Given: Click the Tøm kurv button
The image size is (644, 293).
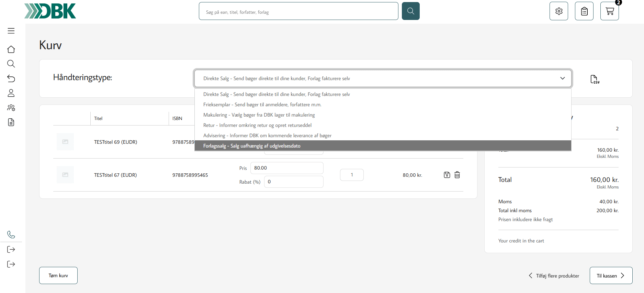Looking at the screenshot, I should pos(58,275).
